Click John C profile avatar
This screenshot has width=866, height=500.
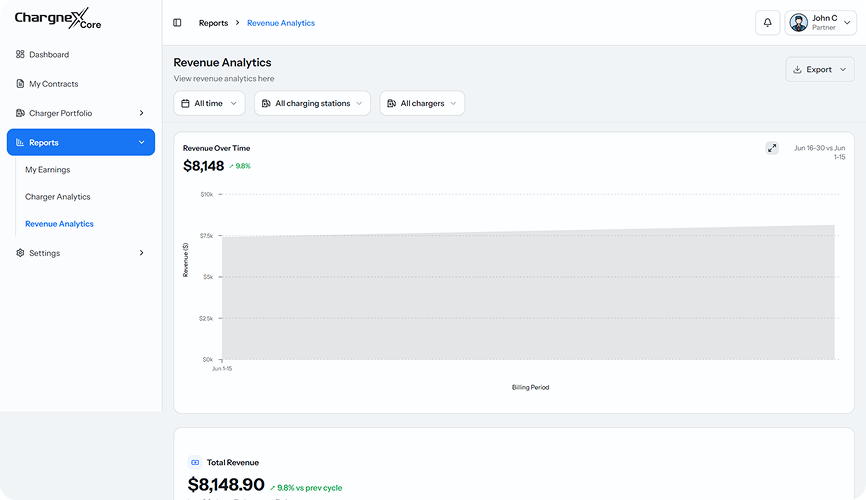tap(799, 23)
